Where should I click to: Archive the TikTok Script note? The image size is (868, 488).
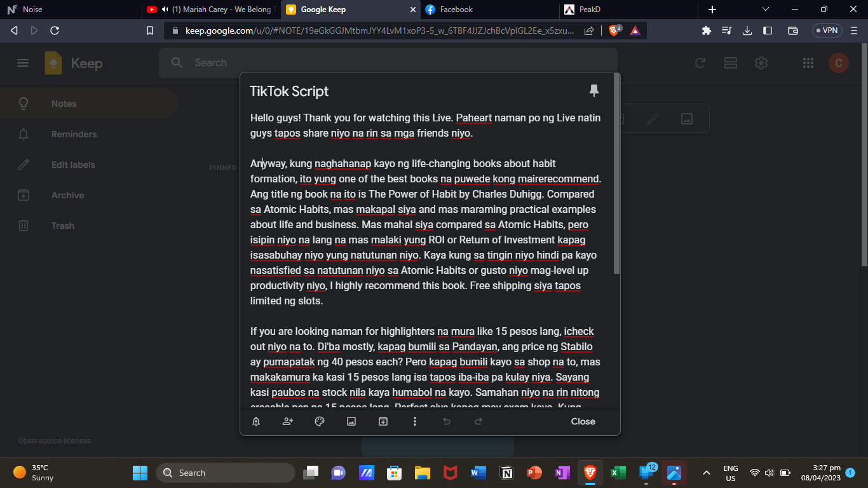coord(383,421)
